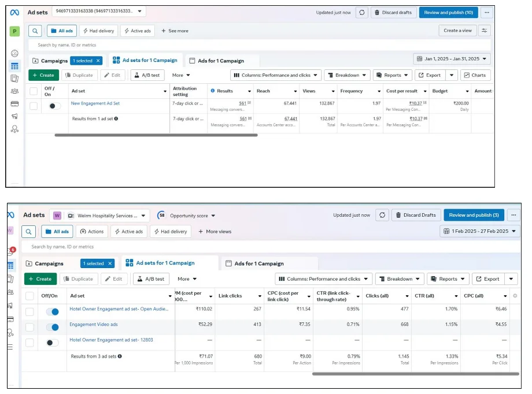Open the Opportunity score dropdown

click(x=186, y=215)
